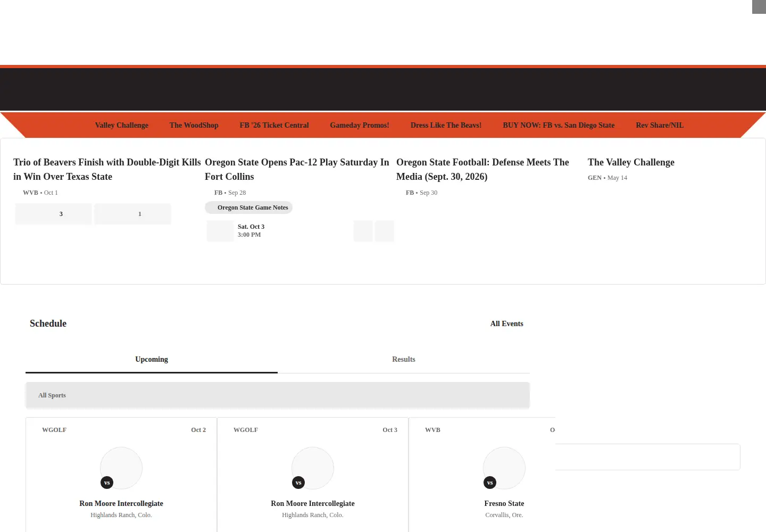Click the score box showing 3
The image size is (766, 532).
coord(53,214)
